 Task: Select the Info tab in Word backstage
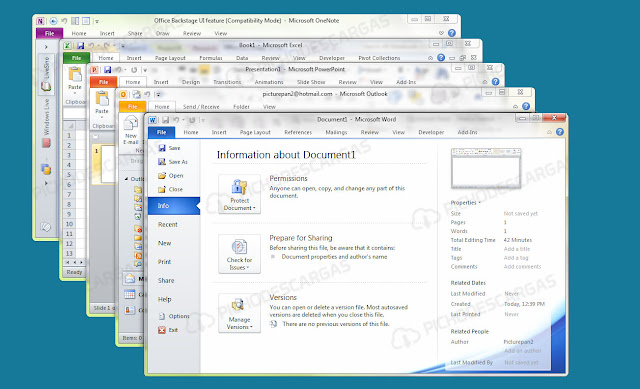pyautogui.click(x=174, y=206)
